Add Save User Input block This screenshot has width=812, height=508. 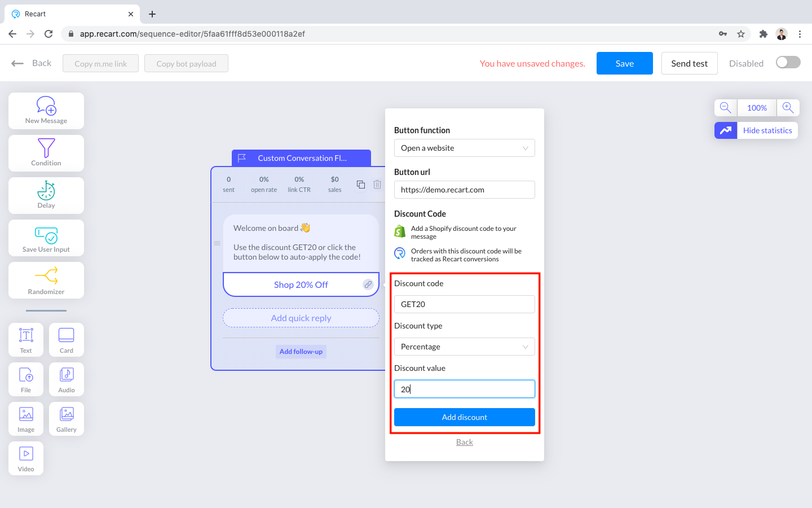pyautogui.click(x=46, y=238)
